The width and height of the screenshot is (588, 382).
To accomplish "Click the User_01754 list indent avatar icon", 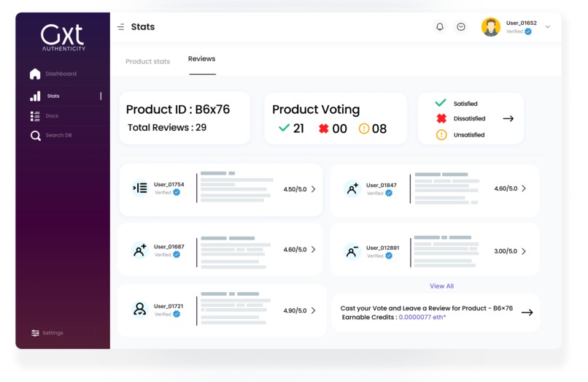I will (140, 188).
